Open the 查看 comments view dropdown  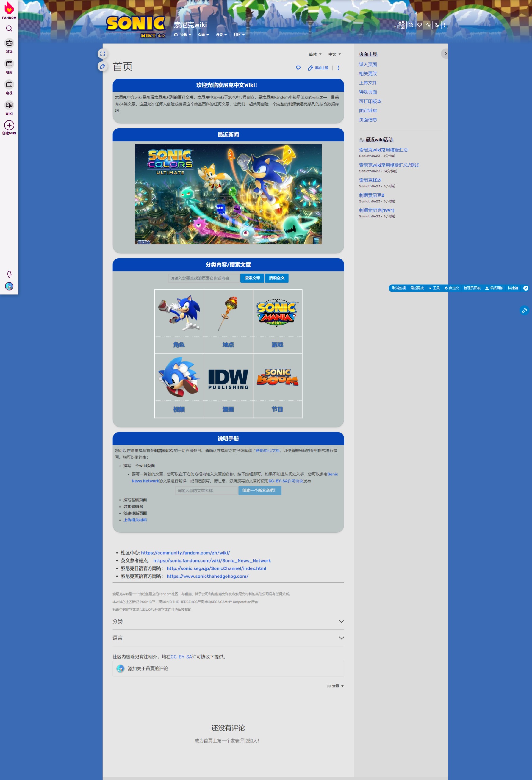point(335,686)
